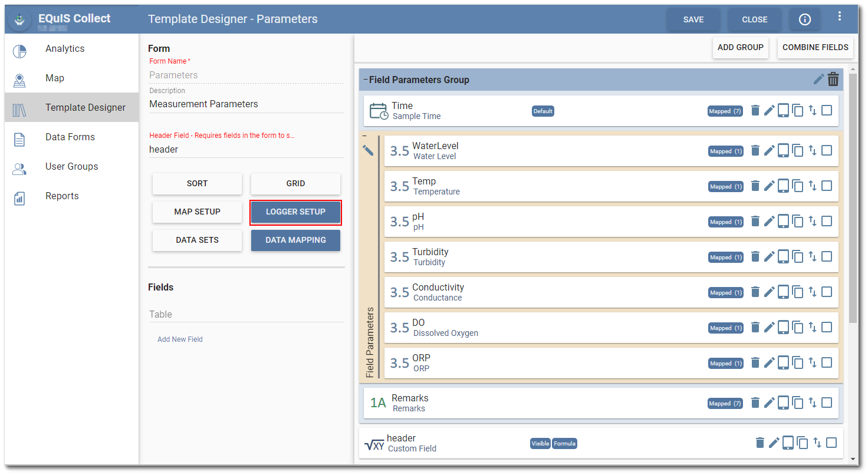Select the DO field checkbox
The height and width of the screenshot is (475, 868).
click(827, 327)
